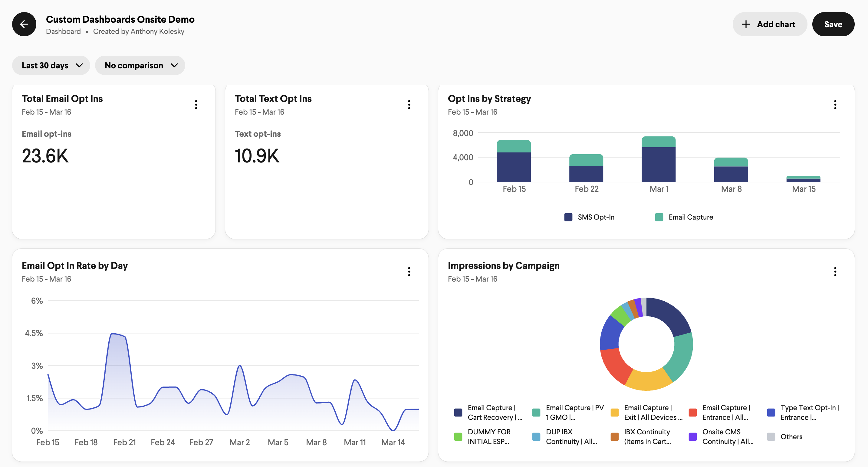Click the Opt Ins by Strategy heading
Screen dimensions: 868x467
tap(489, 99)
